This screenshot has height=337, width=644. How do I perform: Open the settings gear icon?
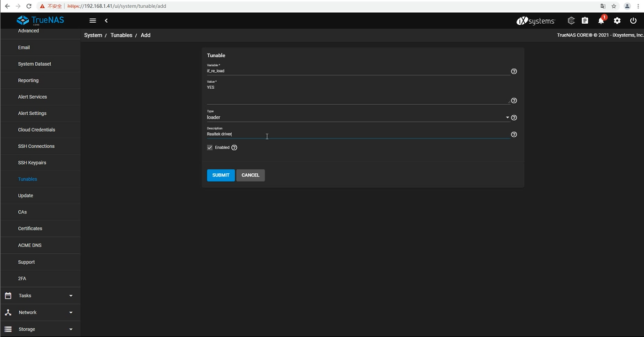[x=617, y=20]
